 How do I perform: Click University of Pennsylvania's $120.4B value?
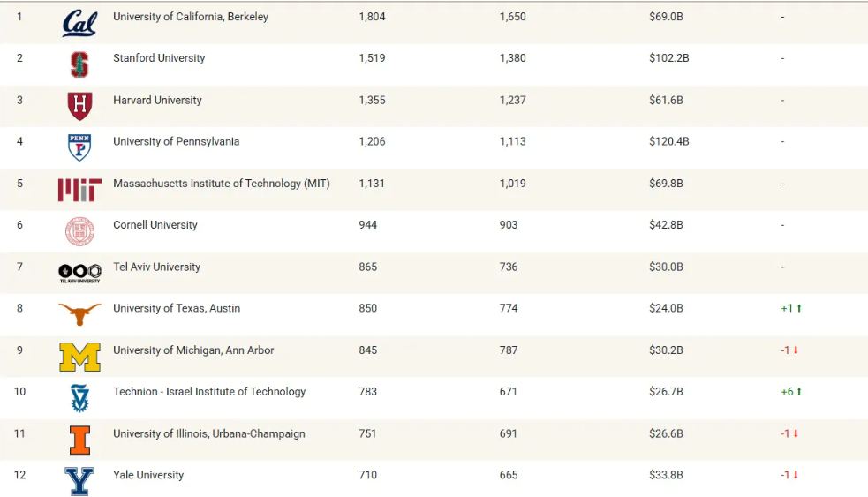[x=668, y=141]
